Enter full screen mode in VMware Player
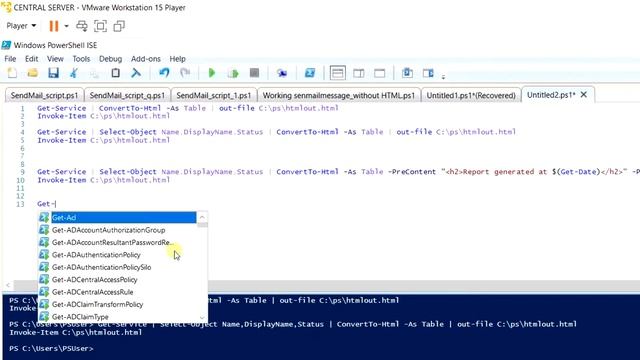 point(100,26)
